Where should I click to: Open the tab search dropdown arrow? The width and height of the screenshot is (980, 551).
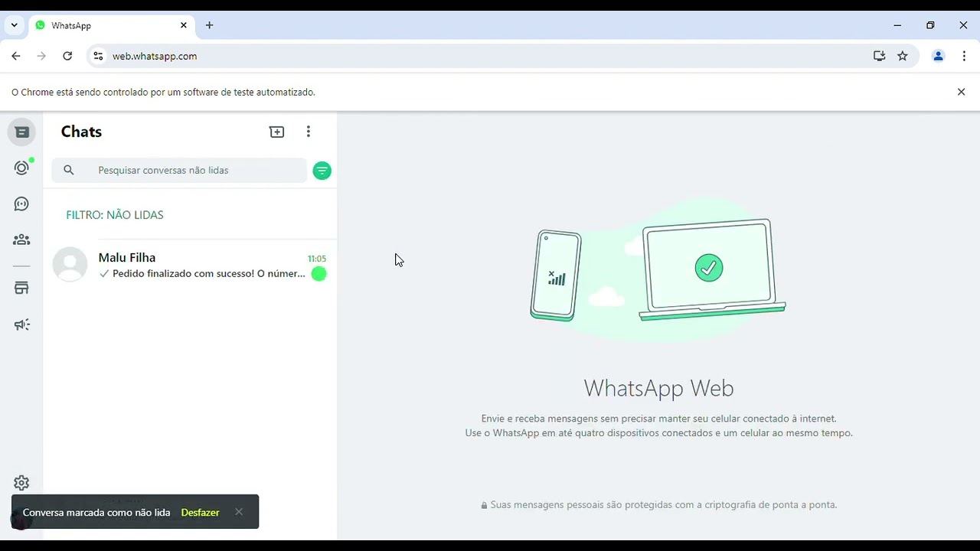(x=14, y=25)
